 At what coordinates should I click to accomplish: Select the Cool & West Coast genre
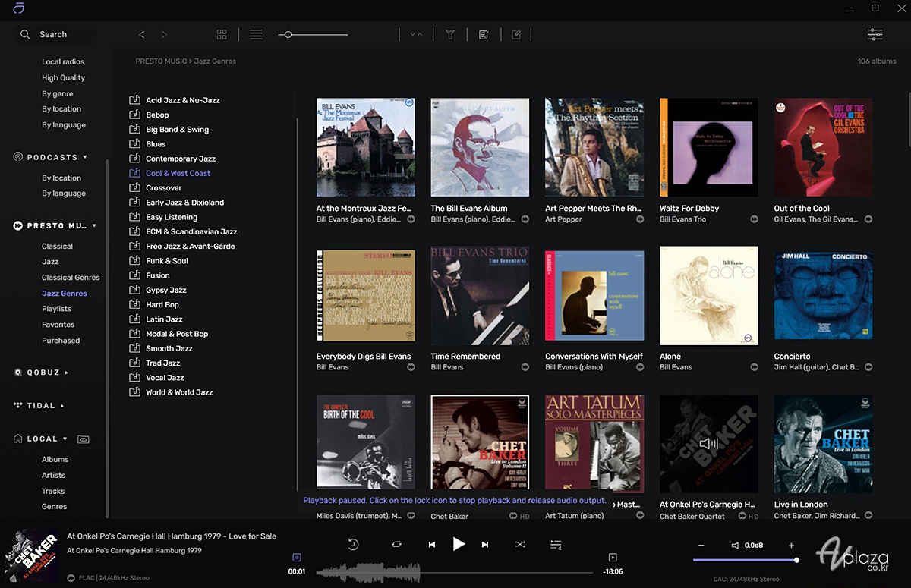click(178, 173)
